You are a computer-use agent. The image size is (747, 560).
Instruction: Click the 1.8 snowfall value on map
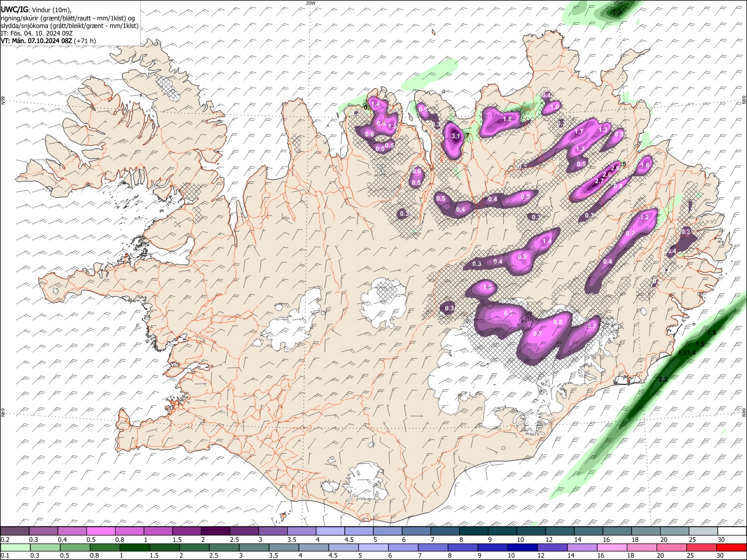tap(507, 119)
